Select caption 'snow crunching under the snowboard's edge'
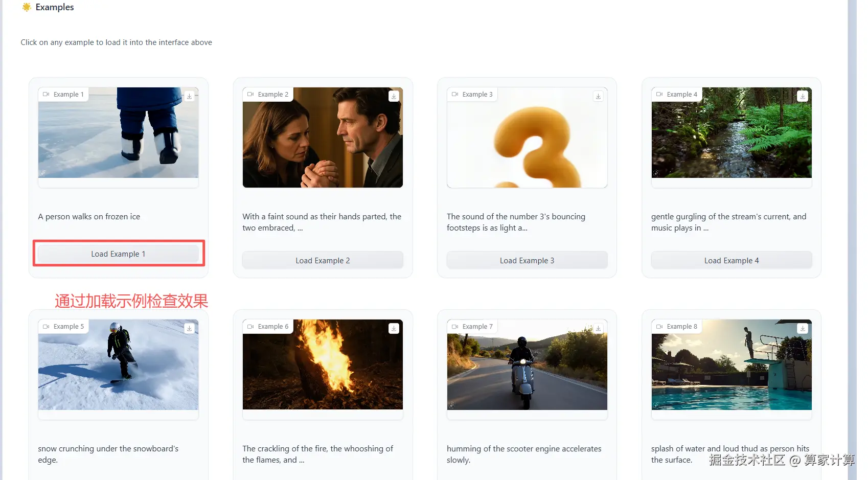The height and width of the screenshot is (480, 868). (108, 454)
